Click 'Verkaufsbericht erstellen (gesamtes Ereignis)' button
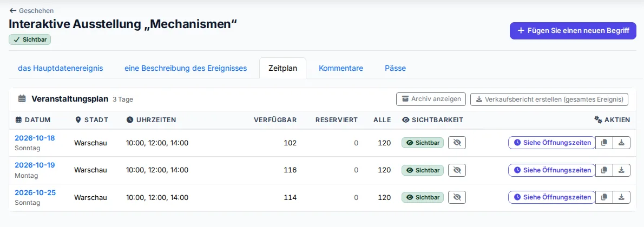This screenshot has width=644, height=227. (x=549, y=99)
